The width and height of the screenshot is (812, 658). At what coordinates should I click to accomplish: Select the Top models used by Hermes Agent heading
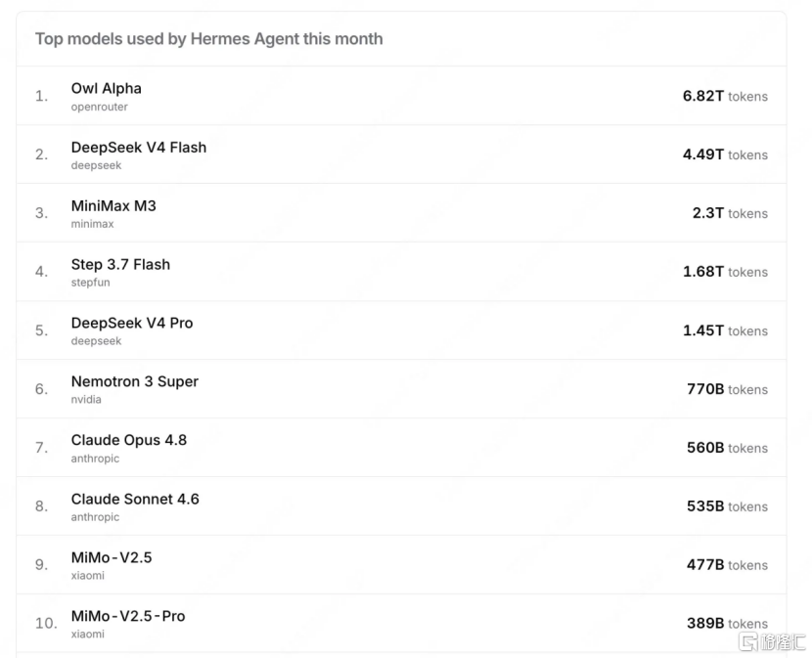(209, 39)
